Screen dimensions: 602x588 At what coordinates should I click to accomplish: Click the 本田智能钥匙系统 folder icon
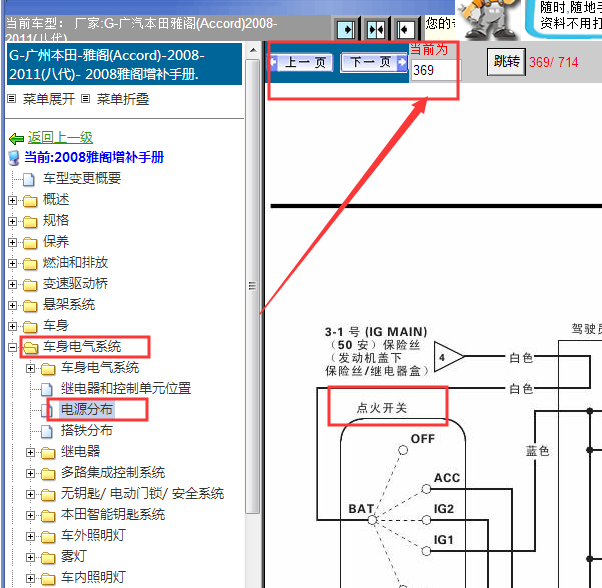[48, 515]
